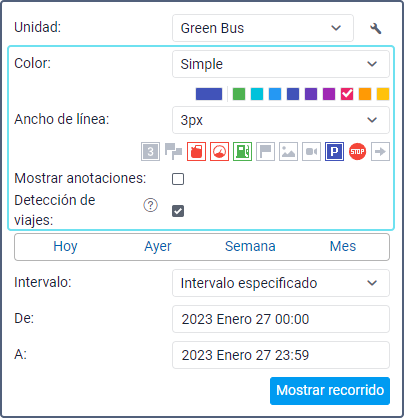Expand the Color dropdown set to Simple

[x=281, y=64]
